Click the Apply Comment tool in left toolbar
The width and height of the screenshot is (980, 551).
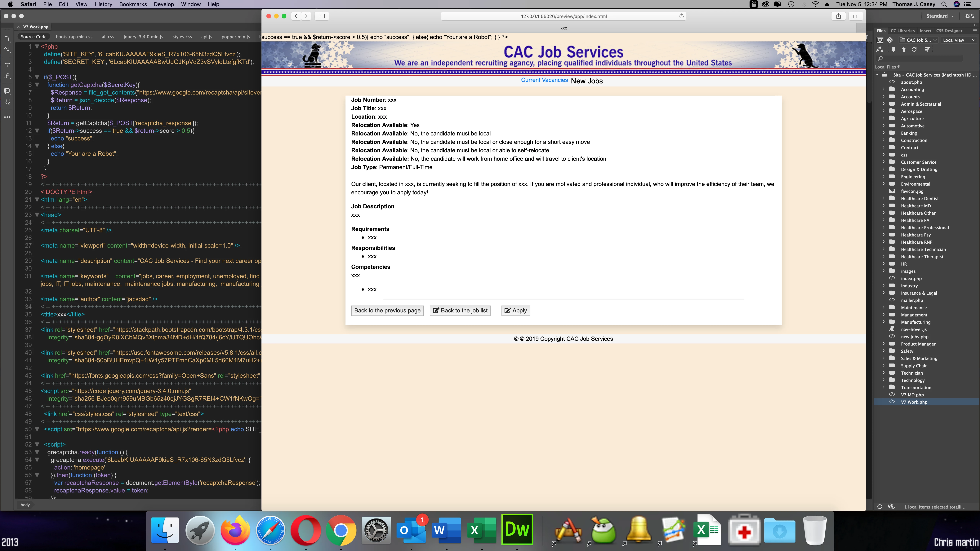coord(7,91)
